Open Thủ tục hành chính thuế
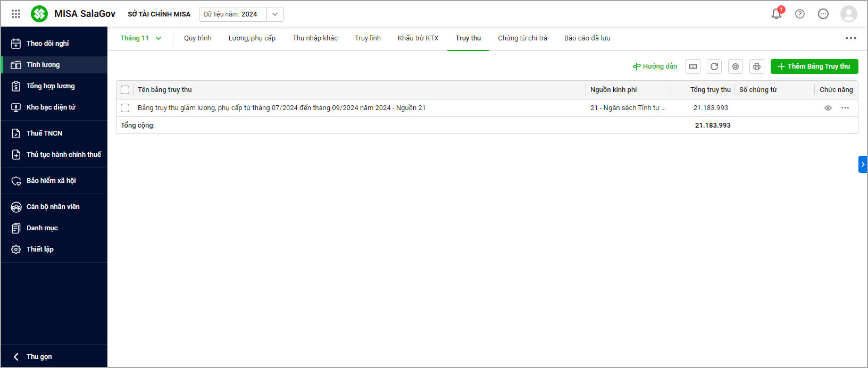This screenshot has width=868, height=368. click(x=54, y=155)
